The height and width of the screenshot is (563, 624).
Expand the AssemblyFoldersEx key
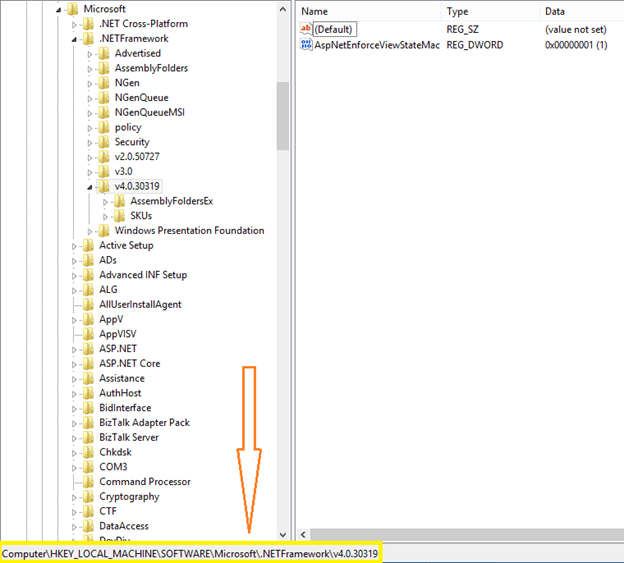105,202
